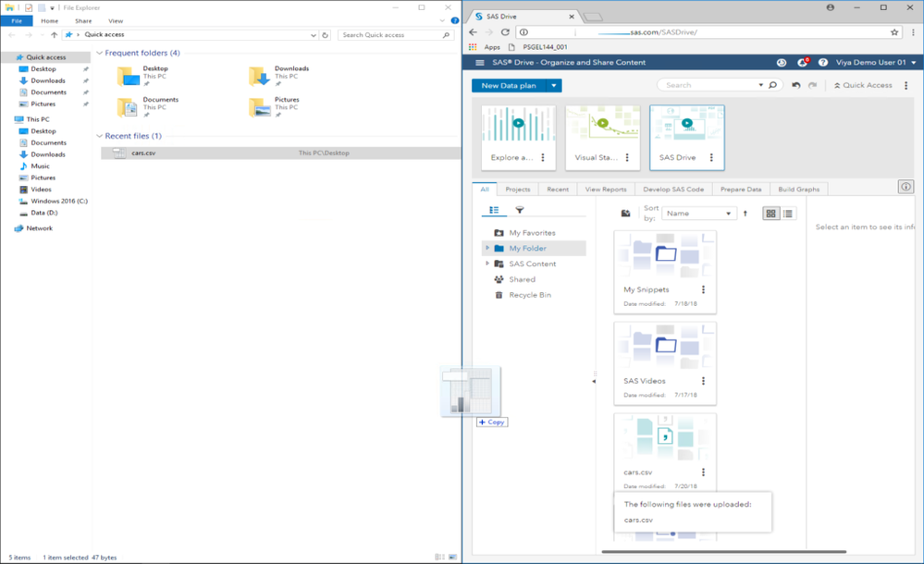Image resolution: width=924 pixels, height=564 pixels.
Task: Play the Visual Statistics video thumbnail
Action: coord(603,124)
